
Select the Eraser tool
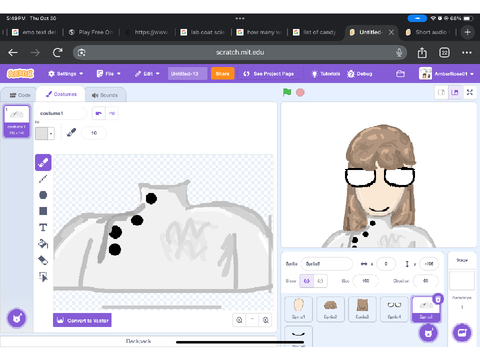(x=43, y=260)
